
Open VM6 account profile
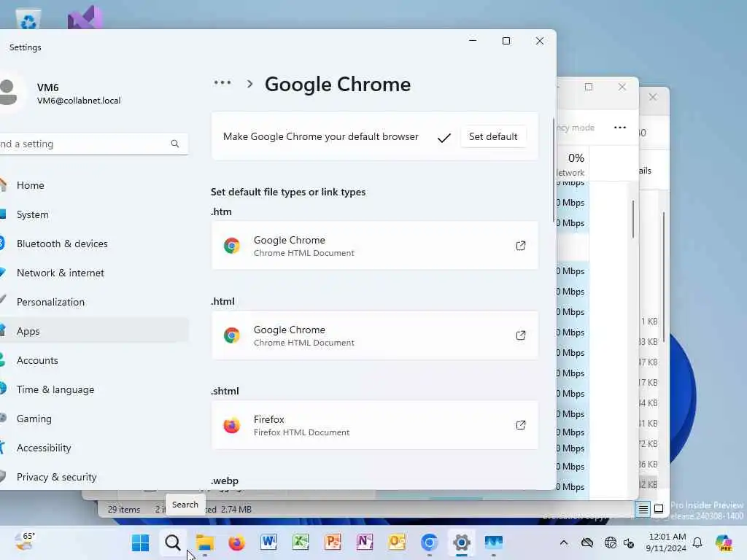pyautogui.click(x=62, y=93)
